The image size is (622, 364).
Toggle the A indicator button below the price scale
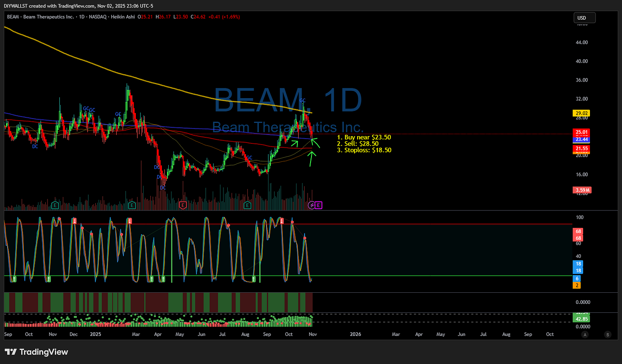pos(584,335)
